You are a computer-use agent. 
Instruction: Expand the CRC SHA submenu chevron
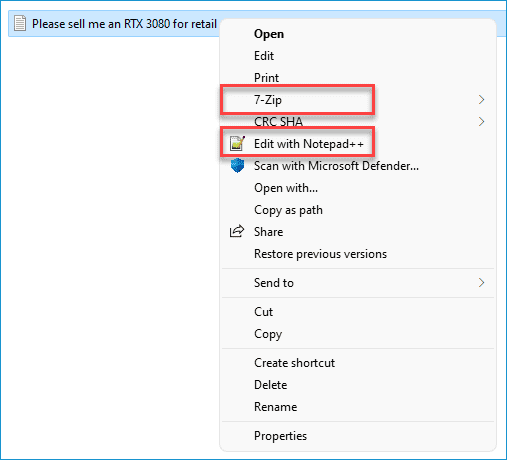tap(481, 122)
